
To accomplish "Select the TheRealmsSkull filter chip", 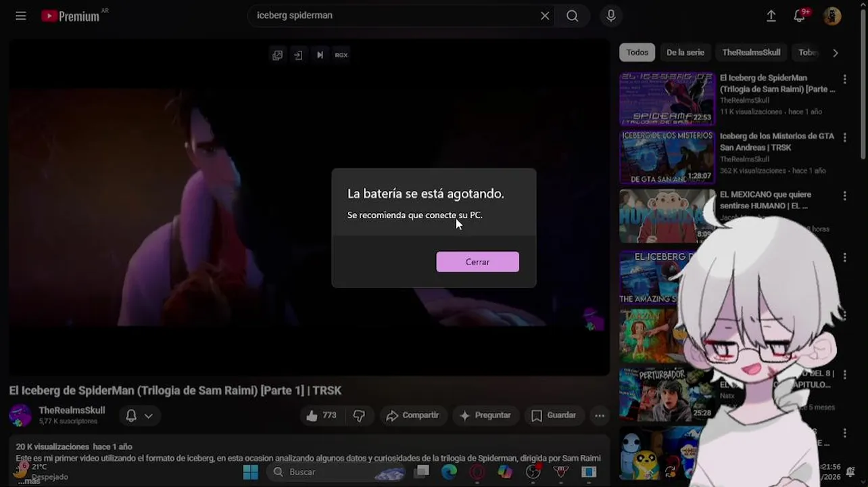I will coord(751,52).
